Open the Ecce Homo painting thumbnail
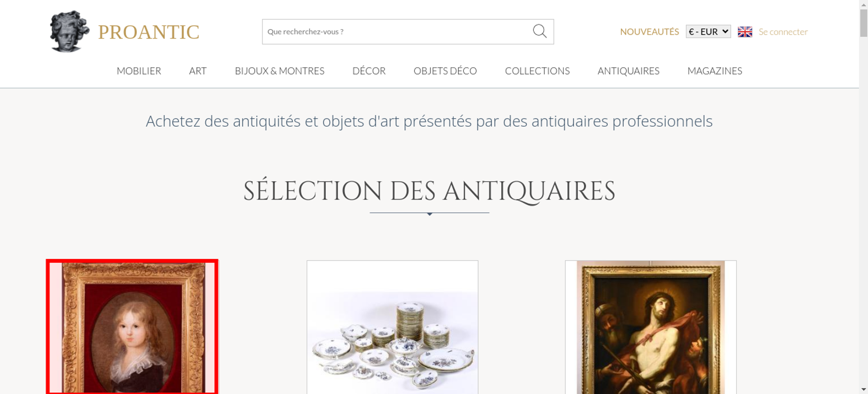 (651, 327)
